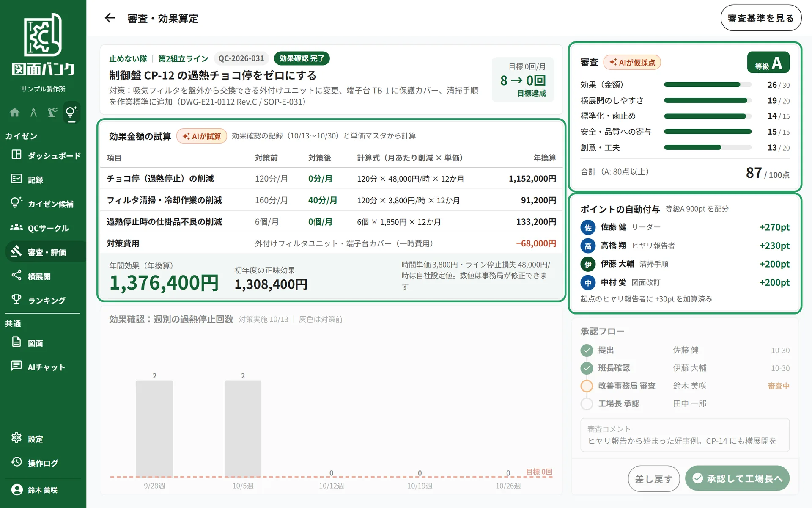Select the lightbulb kaizen module icon
Image resolution: width=812 pixels, height=508 pixels.
pyautogui.click(x=71, y=112)
